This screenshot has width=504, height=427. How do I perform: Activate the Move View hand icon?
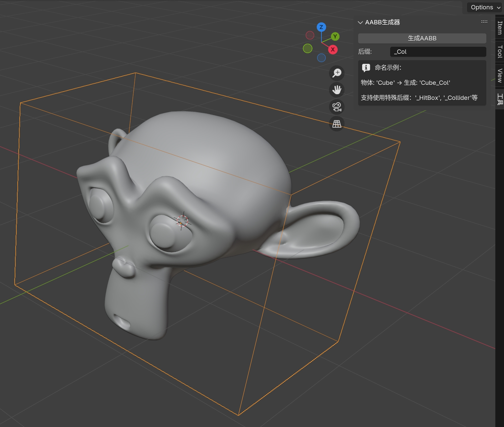[337, 90]
